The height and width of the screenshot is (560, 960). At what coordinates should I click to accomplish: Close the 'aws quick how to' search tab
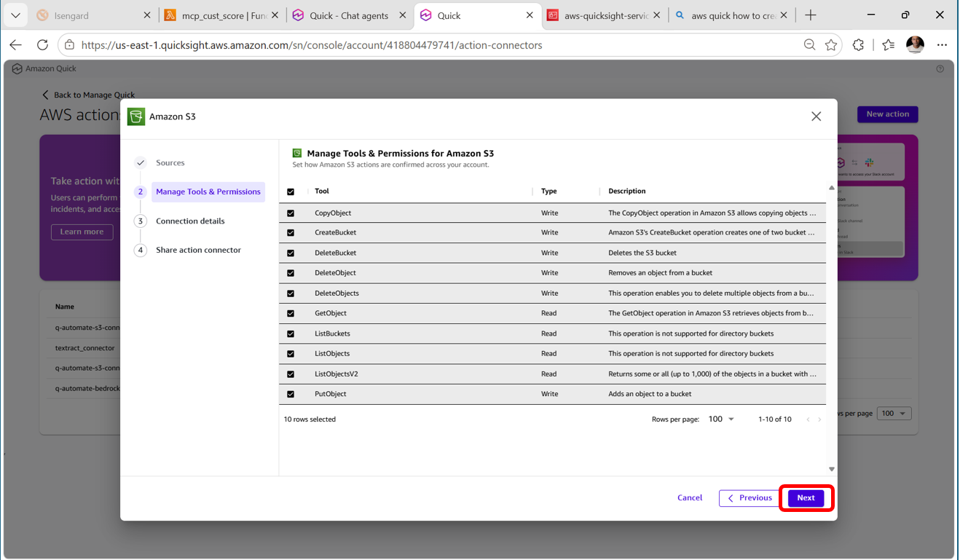784,15
